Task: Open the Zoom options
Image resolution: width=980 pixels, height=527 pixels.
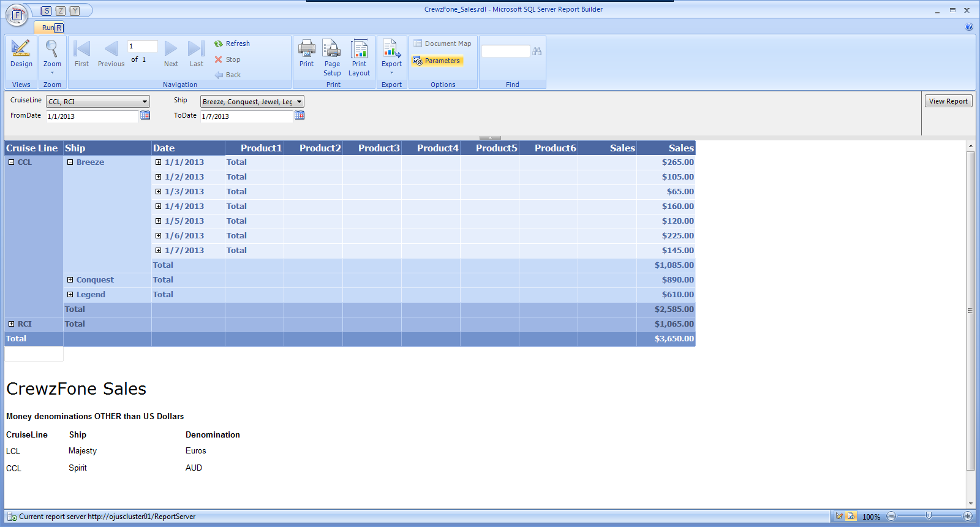Action: click(52, 56)
